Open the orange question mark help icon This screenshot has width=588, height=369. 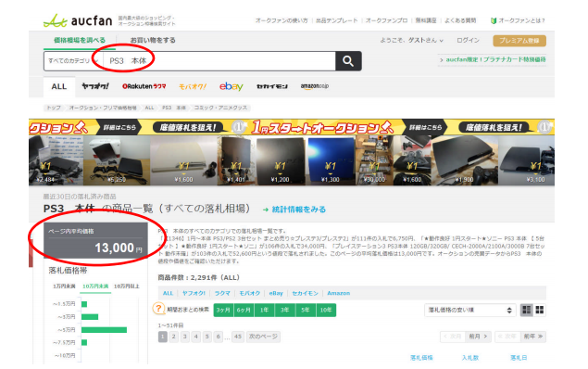coord(158,309)
